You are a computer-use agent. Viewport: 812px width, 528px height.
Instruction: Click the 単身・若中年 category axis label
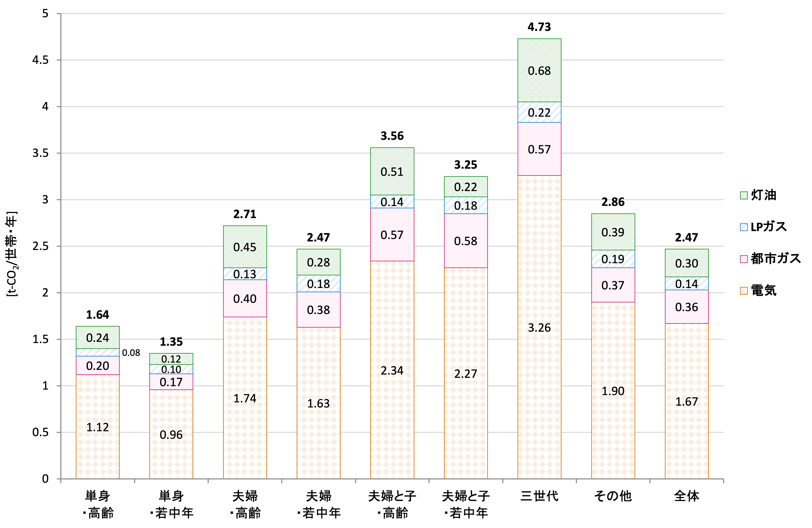click(x=171, y=504)
